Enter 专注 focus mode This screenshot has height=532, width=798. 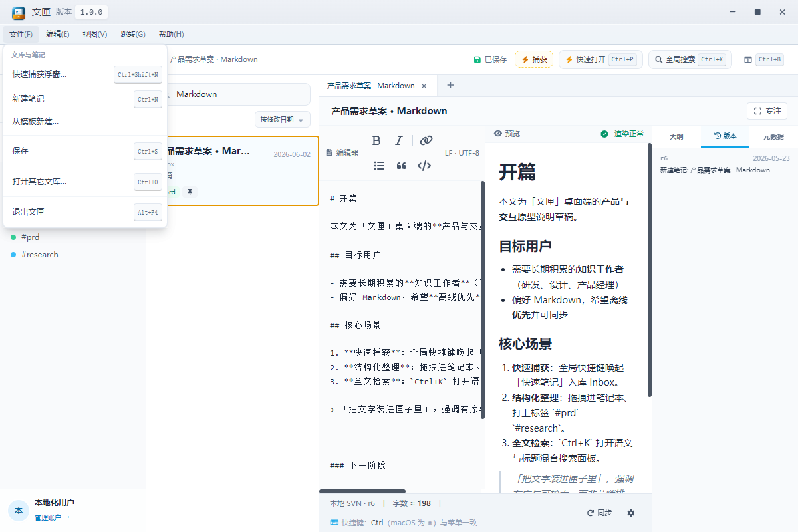tap(767, 111)
